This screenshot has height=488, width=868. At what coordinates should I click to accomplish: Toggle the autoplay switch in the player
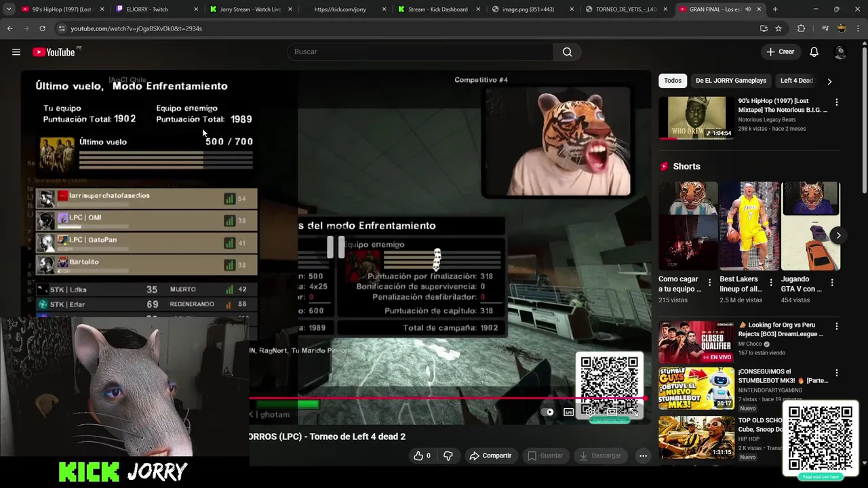coord(548,412)
